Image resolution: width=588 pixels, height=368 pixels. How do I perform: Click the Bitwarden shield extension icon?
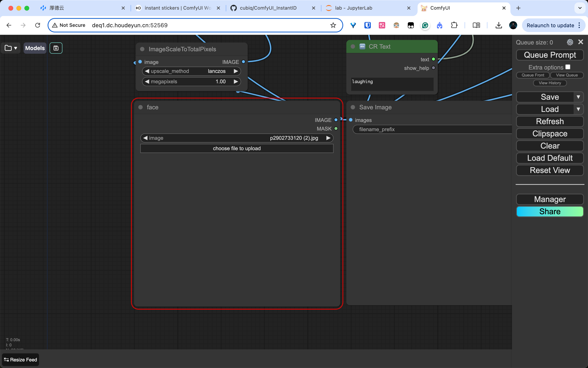coord(367,25)
